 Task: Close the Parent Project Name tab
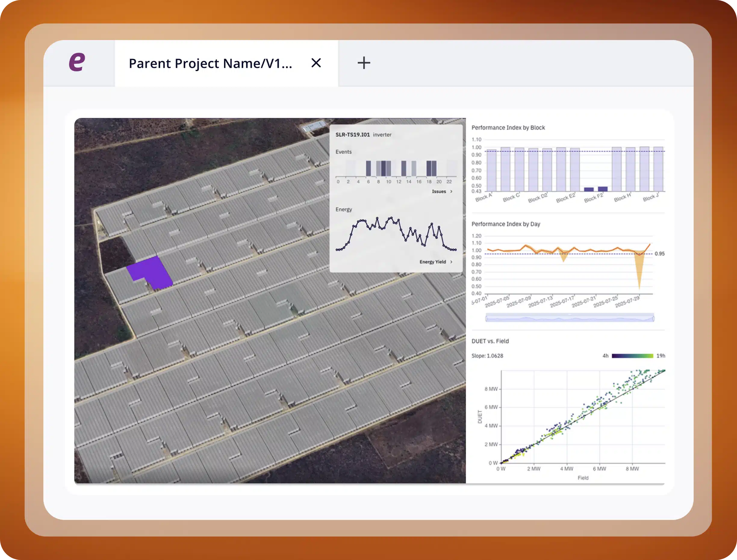click(x=316, y=63)
